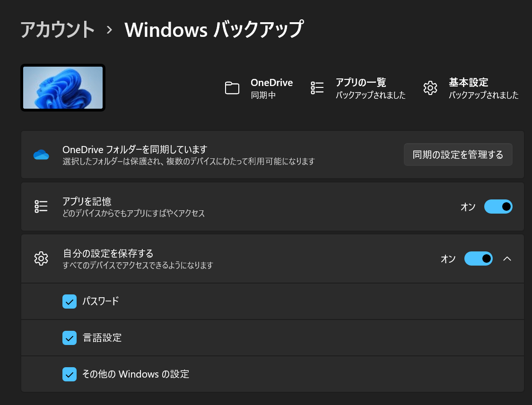Click the どのデバイスからでもアプリにすばやくアクセス description
The width and height of the screenshot is (532, 405).
[x=134, y=213]
